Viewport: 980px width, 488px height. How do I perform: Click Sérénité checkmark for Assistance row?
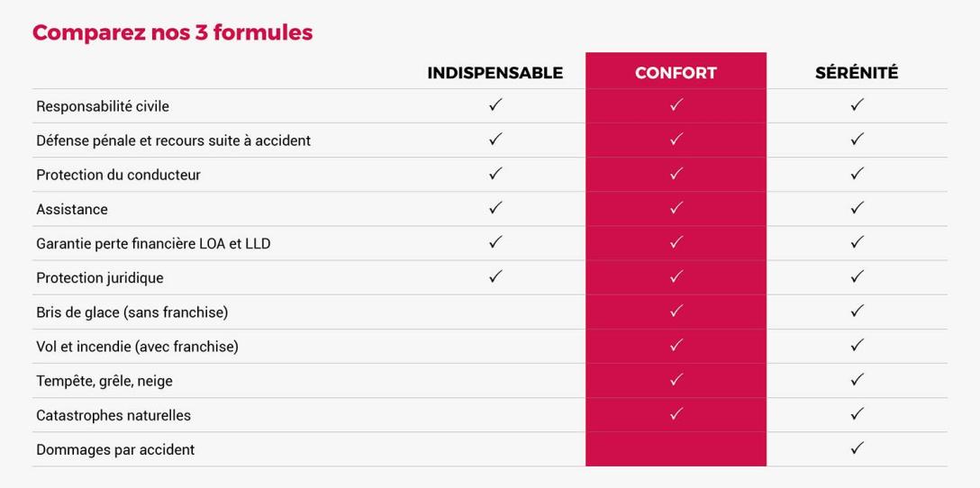(857, 208)
